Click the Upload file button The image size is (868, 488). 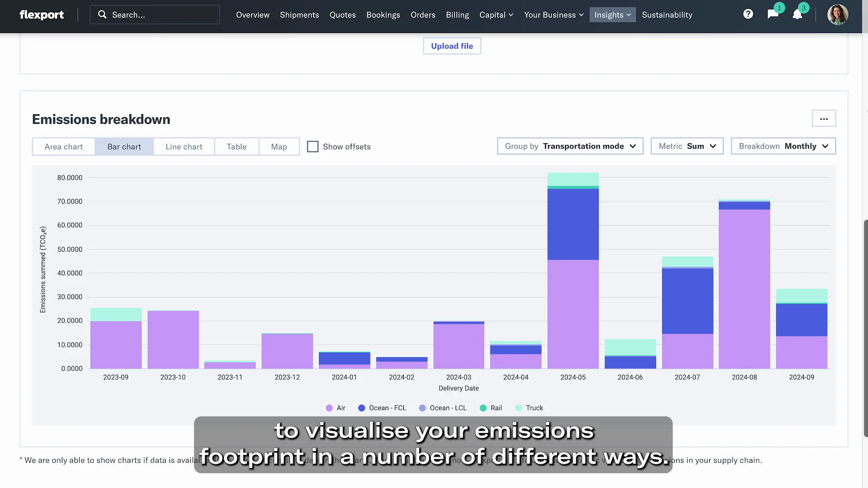(452, 46)
